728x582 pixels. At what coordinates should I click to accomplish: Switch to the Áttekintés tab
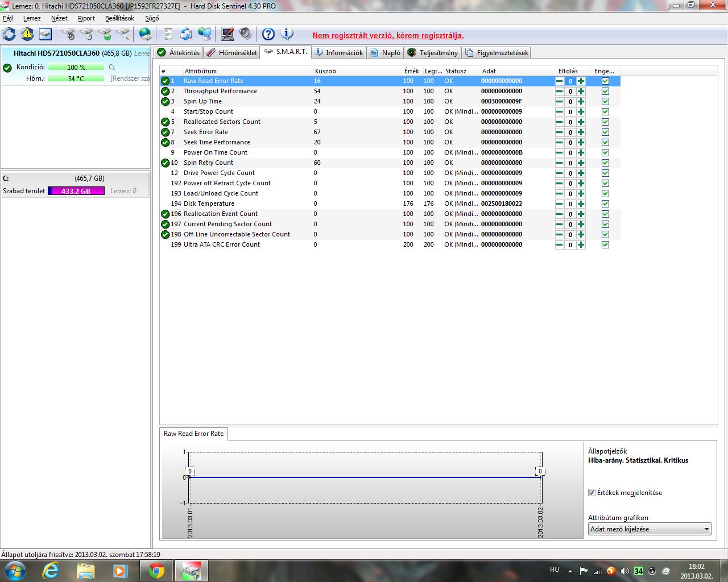[x=179, y=53]
